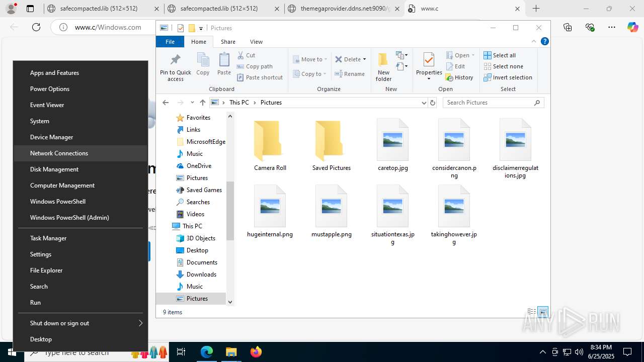Click Invert selection in ribbon
The height and width of the screenshot is (362, 644).
pos(508,77)
